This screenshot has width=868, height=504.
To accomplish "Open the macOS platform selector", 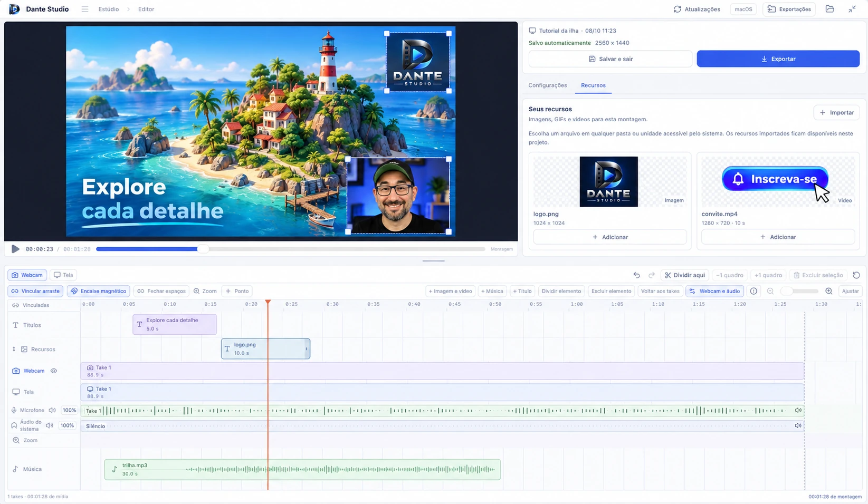I will (x=743, y=9).
